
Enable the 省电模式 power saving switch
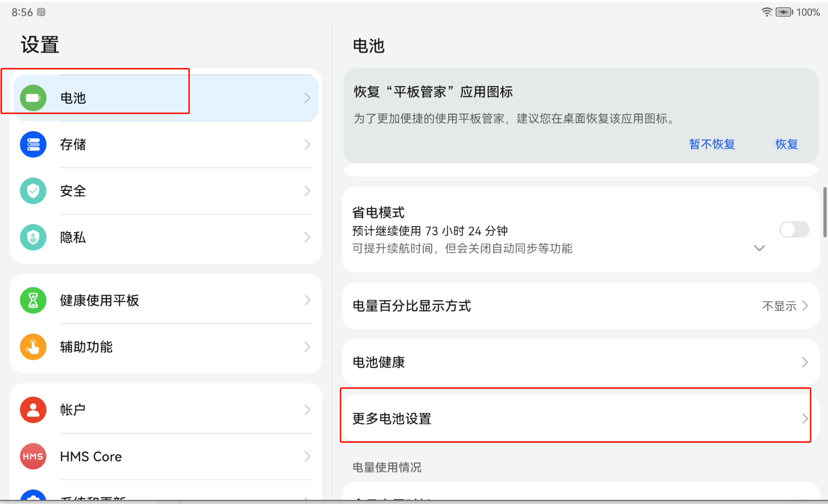pos(794,229)
